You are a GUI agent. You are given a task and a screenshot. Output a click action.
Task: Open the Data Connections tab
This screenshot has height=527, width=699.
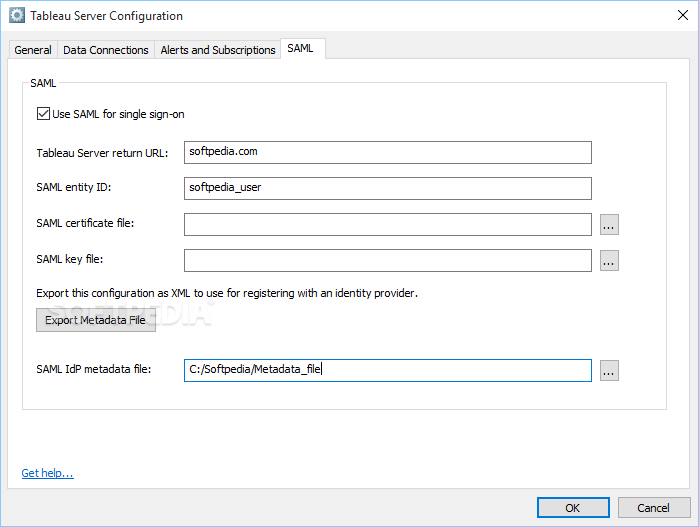click(x=106, y=50)
